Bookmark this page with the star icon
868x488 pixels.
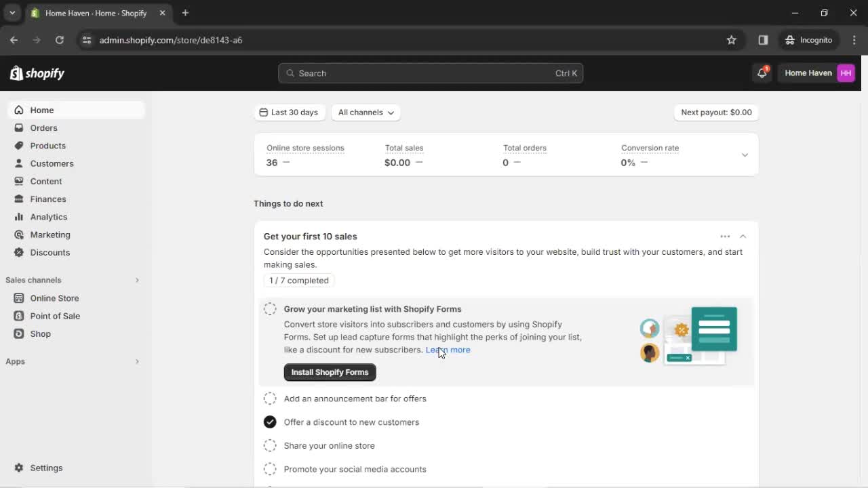pos(732,40)
